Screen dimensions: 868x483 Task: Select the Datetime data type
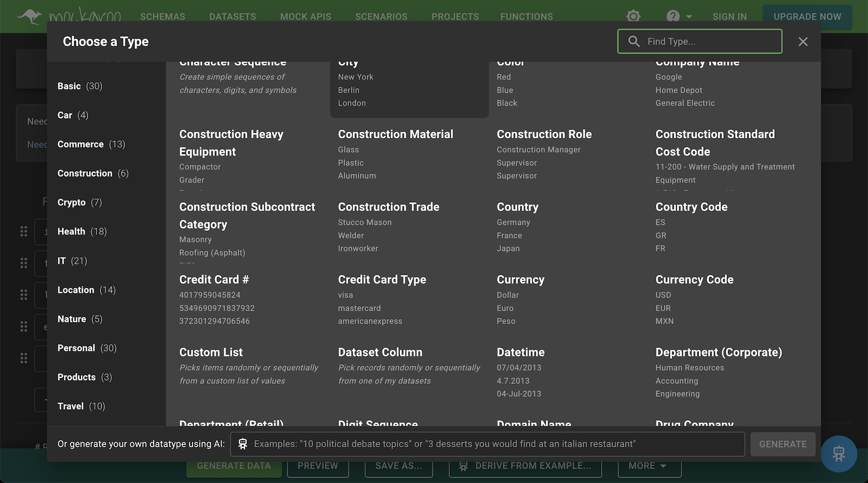pos(520,352)
